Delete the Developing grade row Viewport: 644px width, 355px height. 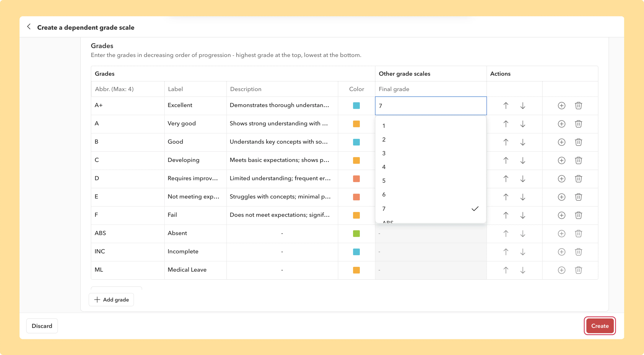(x=579, y=160)
